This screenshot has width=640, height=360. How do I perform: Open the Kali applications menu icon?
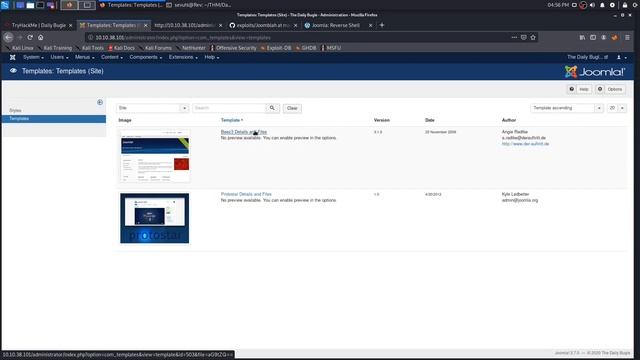click(x=4, y=5)
